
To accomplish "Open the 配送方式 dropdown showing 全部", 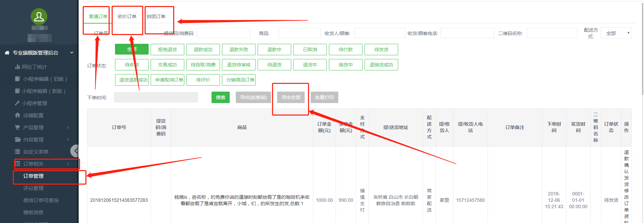I will click(616, 33).
